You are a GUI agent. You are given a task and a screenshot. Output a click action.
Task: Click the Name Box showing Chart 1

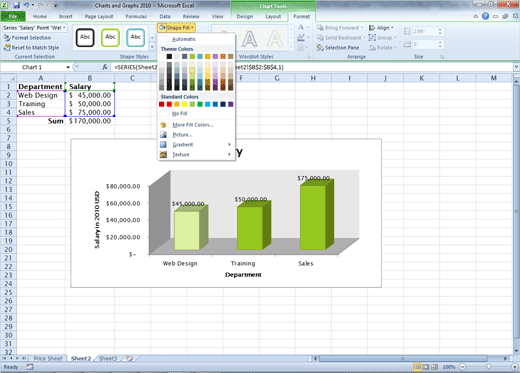pyautogui.click(x=36, y=67)
